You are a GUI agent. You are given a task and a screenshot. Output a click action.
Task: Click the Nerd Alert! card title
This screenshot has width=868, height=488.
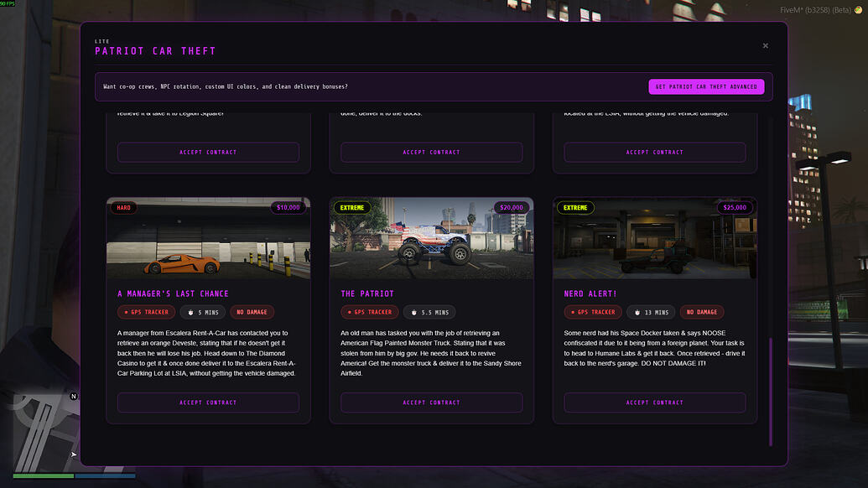590,293
